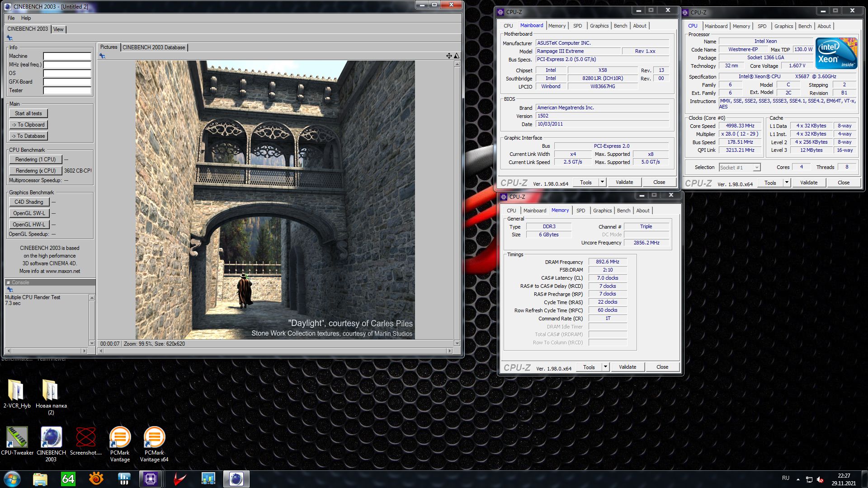Open the Help menu in CINEBENCH

coord(26,18)
